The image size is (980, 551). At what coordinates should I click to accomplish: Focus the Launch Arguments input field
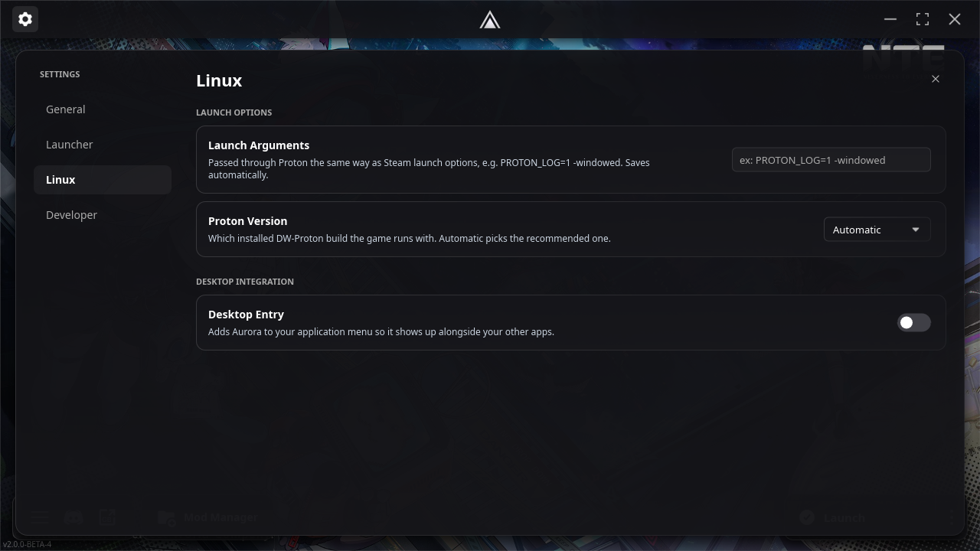(x=831, y=160)
